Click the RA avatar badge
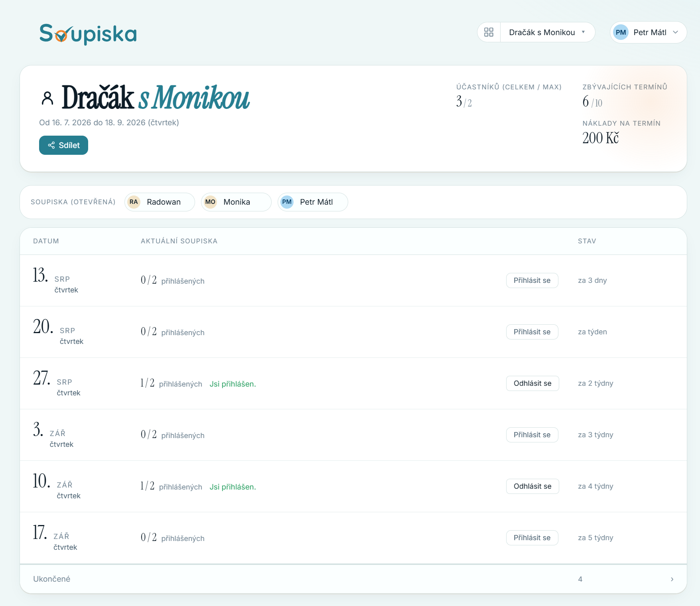This screenshot has height=606, width=700. (134, 202)
